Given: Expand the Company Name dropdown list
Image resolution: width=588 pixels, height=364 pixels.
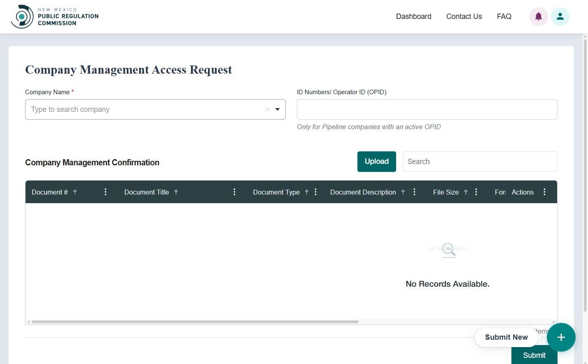Looking at the screenshot, I should pos(277,109).
